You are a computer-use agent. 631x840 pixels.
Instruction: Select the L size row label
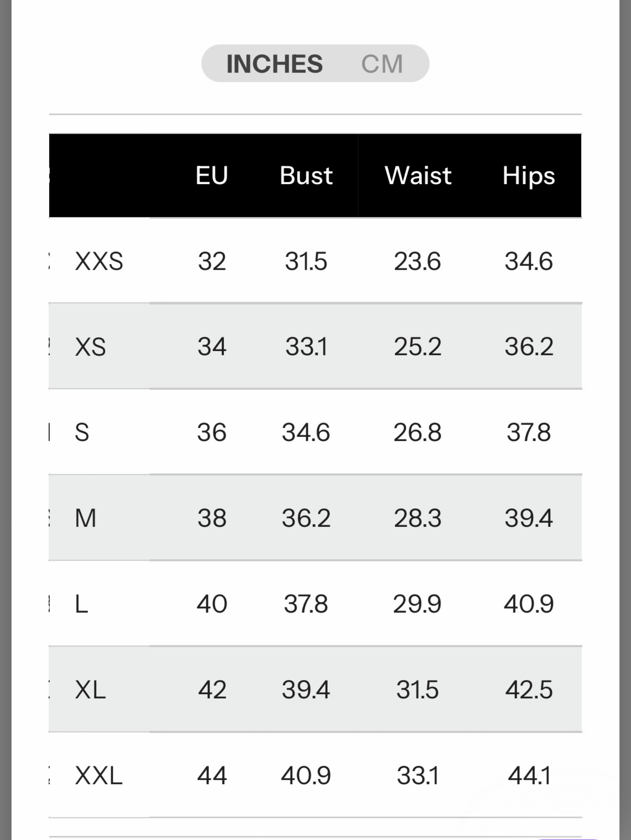(x=81, y=604)
